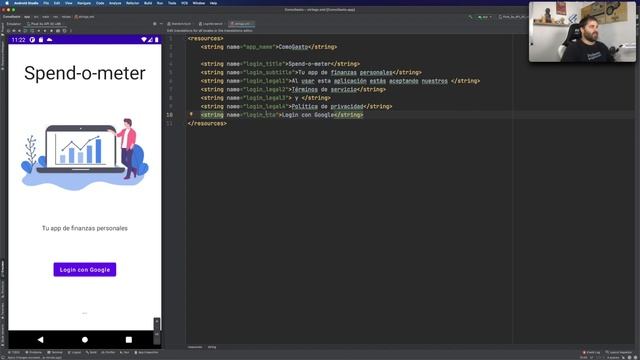Open the Analyze menu
The image size is (640, 360).
(115, 3)
